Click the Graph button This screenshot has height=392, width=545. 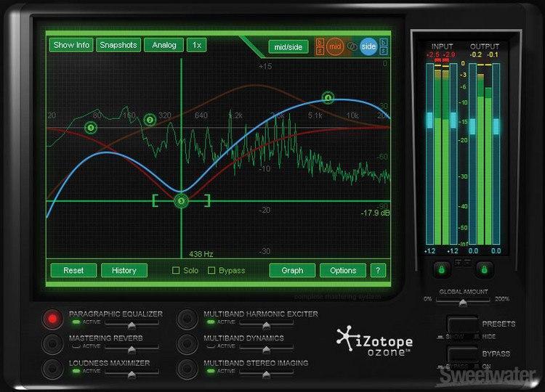(x=292, y=271)
